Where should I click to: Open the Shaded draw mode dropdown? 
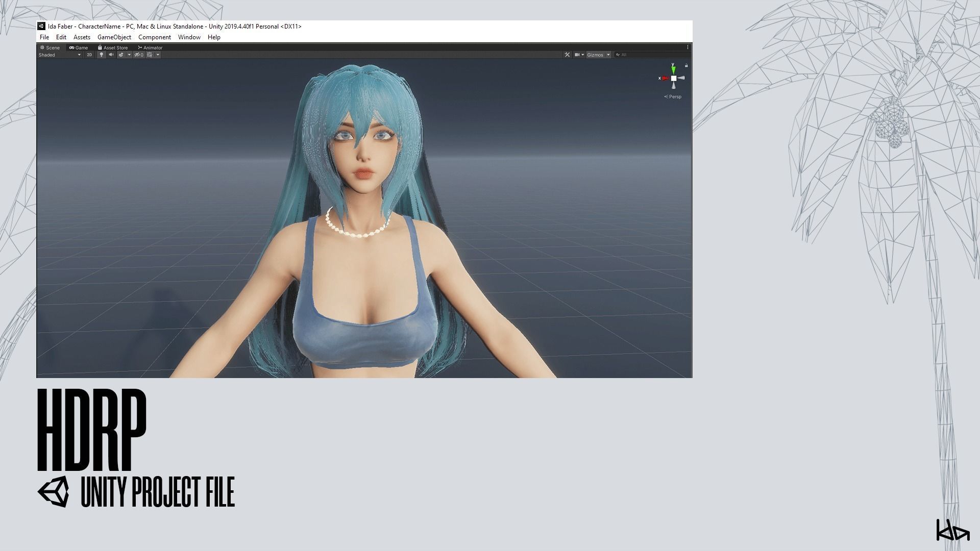[x=59, y=55]
